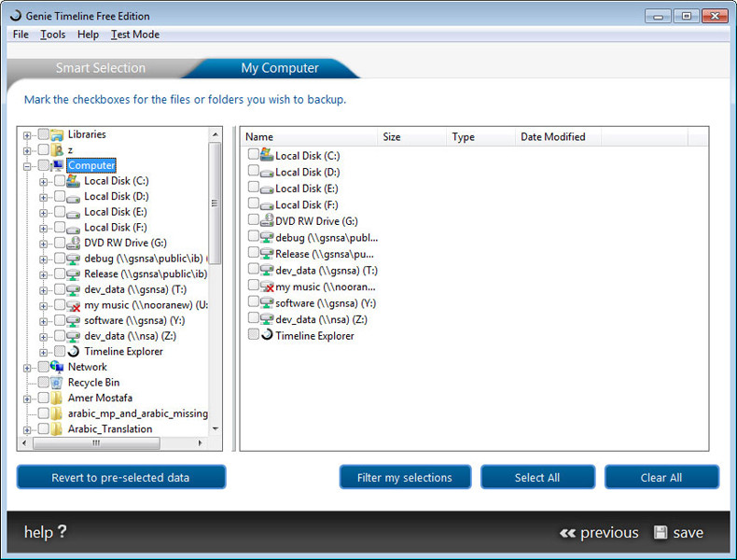The image size is (737, 560).
Task: Click the help question mark icon
Action: pyautogui.click(x=63, y=532)
